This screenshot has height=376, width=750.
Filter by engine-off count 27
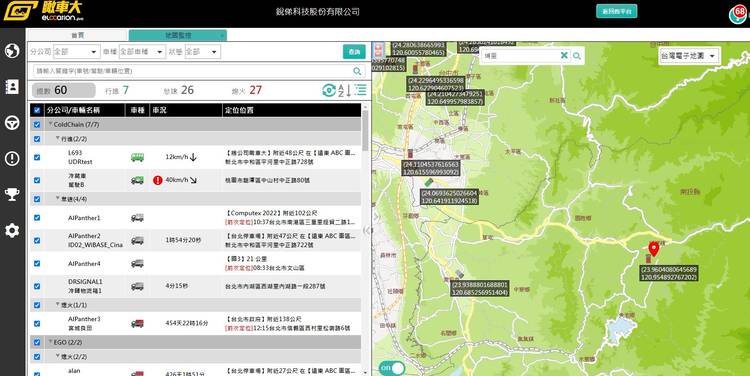tap(247, 90)
